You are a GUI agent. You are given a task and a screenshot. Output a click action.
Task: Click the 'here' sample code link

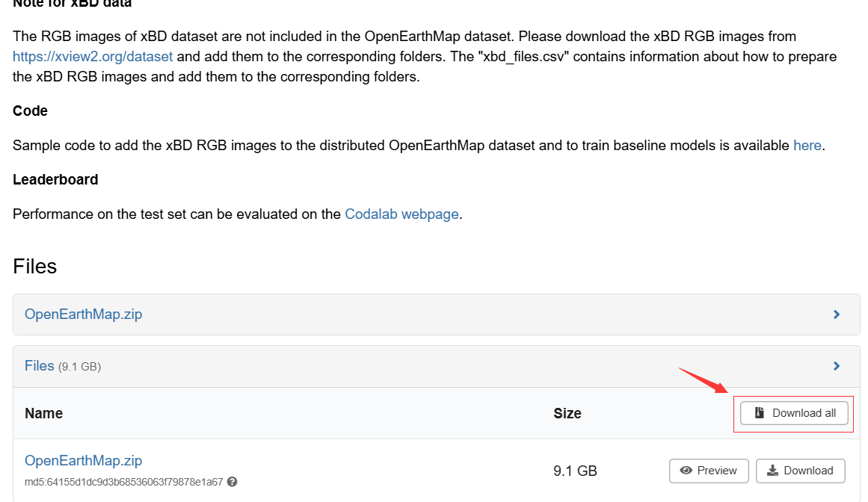[807, 145]
